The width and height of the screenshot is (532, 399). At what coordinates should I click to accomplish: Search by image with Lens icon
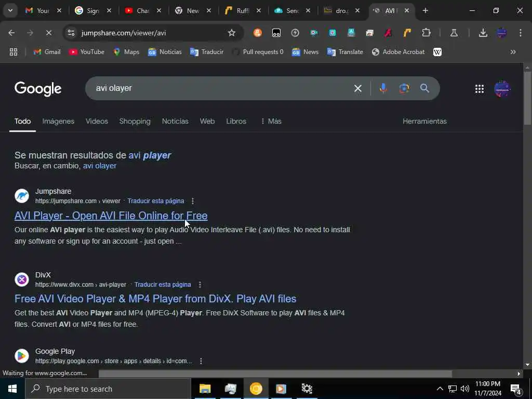coord(404,88)
